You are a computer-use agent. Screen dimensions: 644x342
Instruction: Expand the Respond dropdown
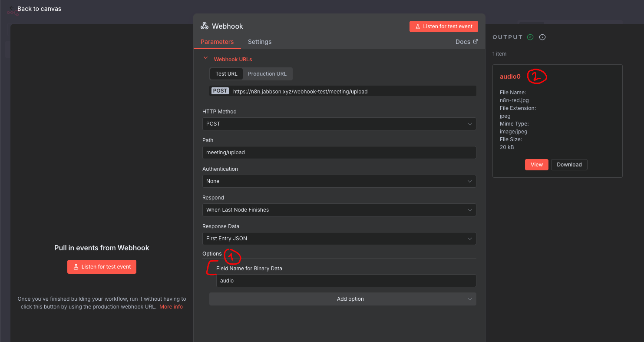click(x=339, y=210)
